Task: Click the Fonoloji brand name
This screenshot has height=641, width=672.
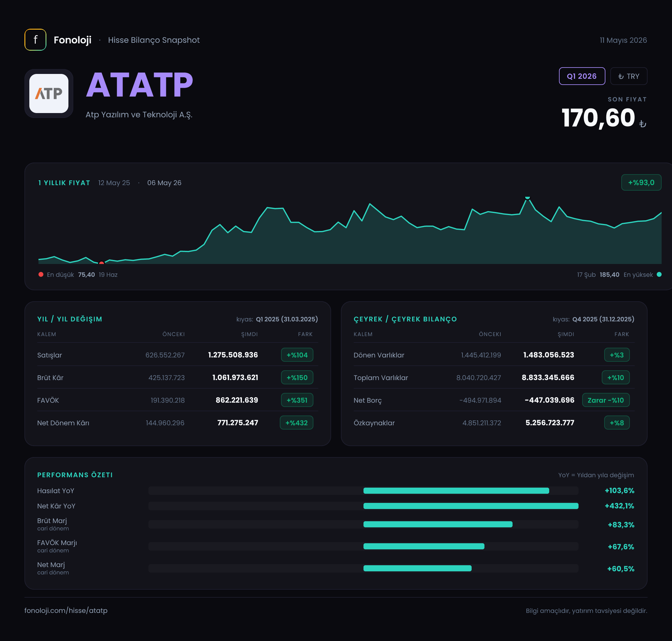Action: pyautogui.click(x=72, y=40)
